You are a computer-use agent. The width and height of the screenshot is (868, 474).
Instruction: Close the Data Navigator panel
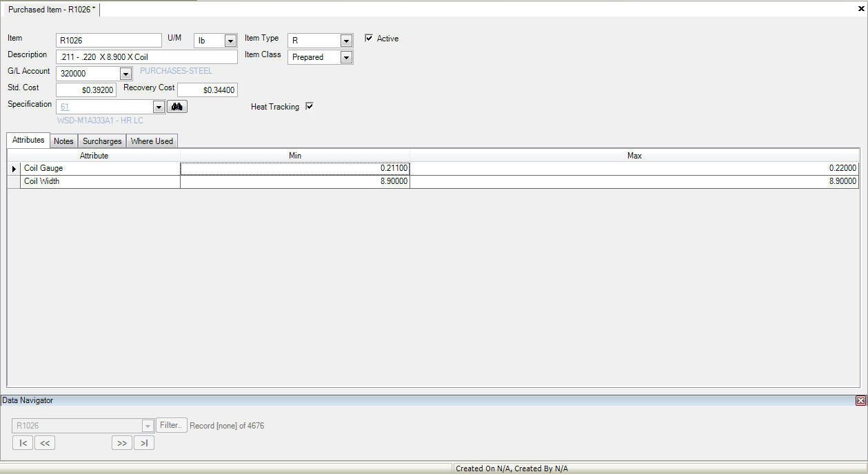860,400
